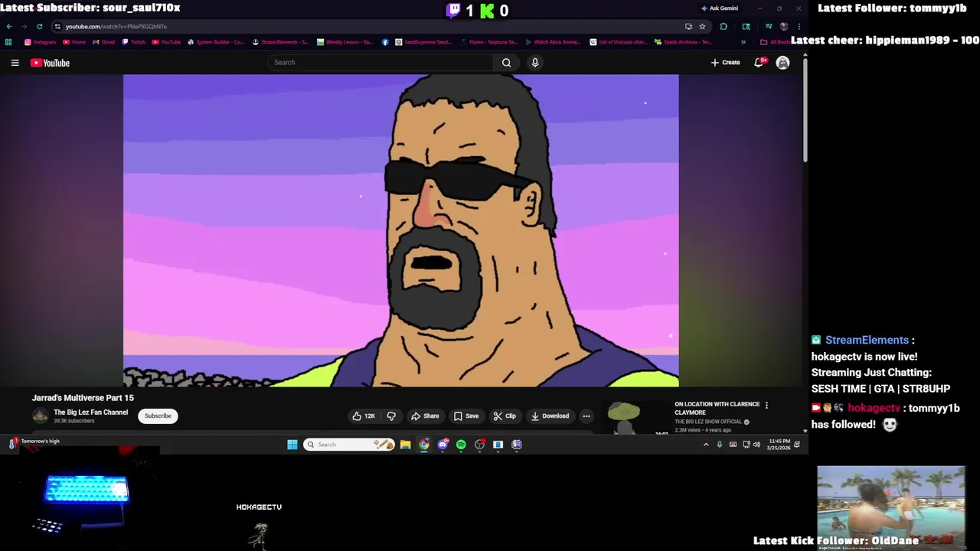Screen dimensions: 980x551
Task: Open the taskbar volume speaker icon
Action: [x=757, y=445]
